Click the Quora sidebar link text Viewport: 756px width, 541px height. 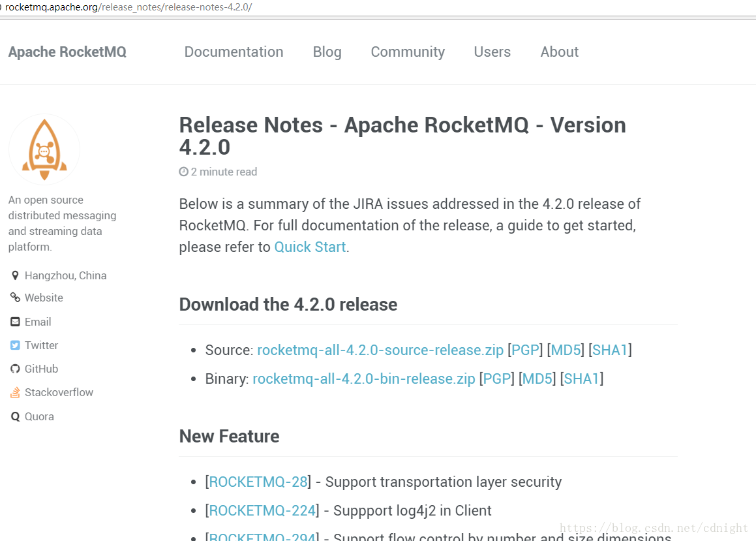(x=39, y=416)
